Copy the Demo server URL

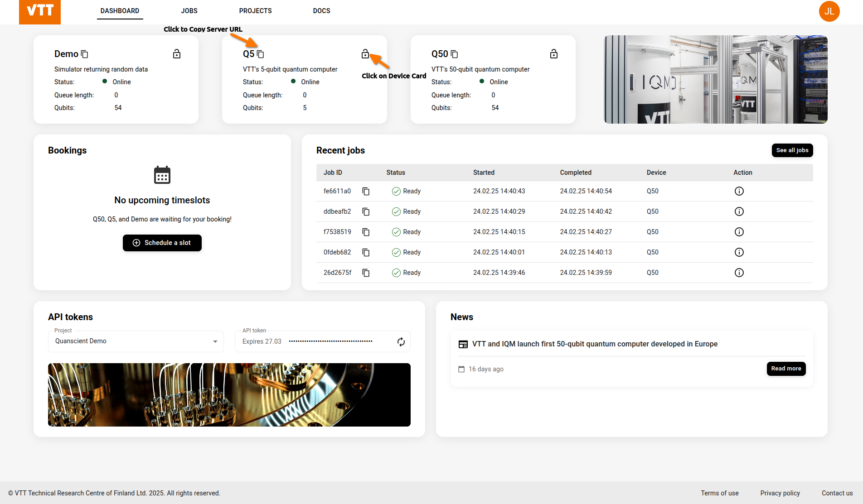click(84, 54)
